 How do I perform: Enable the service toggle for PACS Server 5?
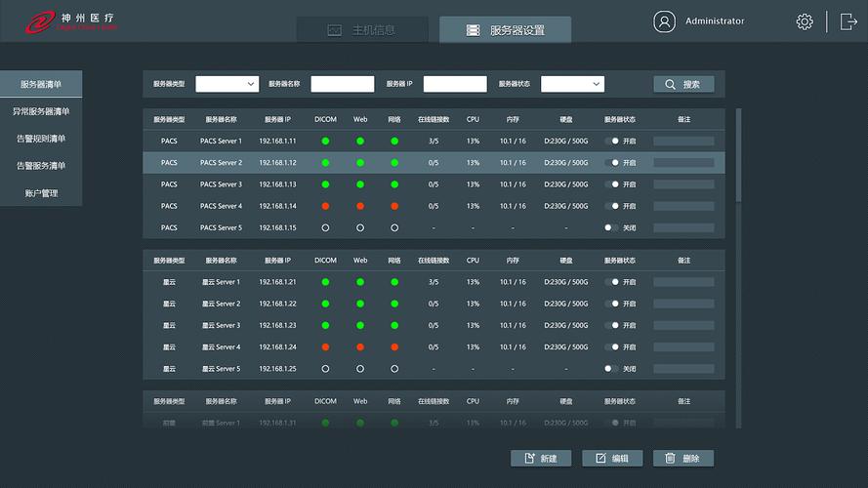click(x=610, y=227)
